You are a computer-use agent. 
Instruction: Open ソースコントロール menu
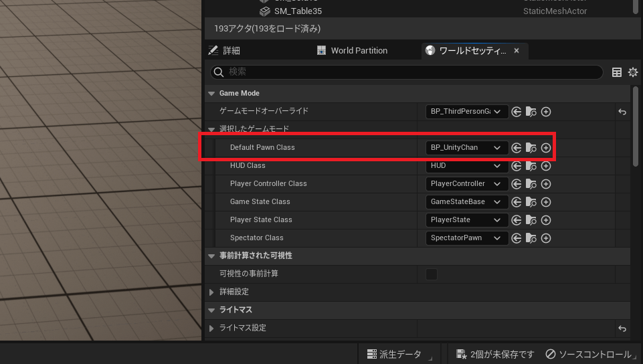[589, 354]
